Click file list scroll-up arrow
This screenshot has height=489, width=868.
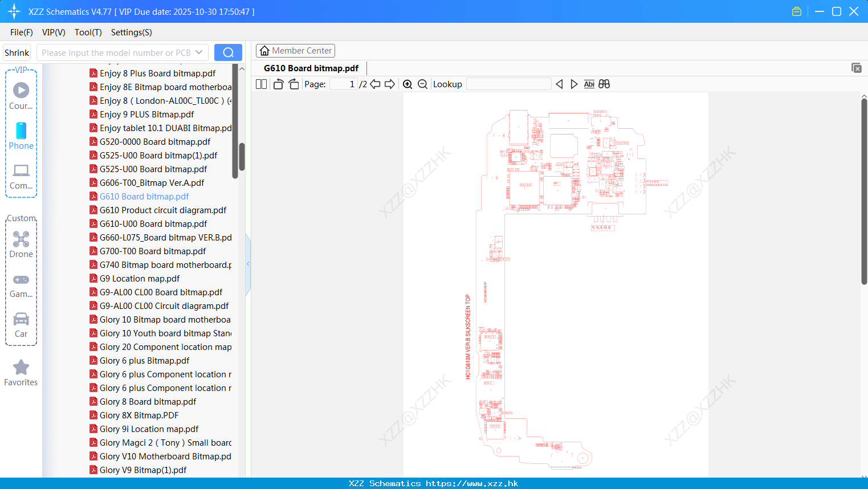click(x=242, y=69)
